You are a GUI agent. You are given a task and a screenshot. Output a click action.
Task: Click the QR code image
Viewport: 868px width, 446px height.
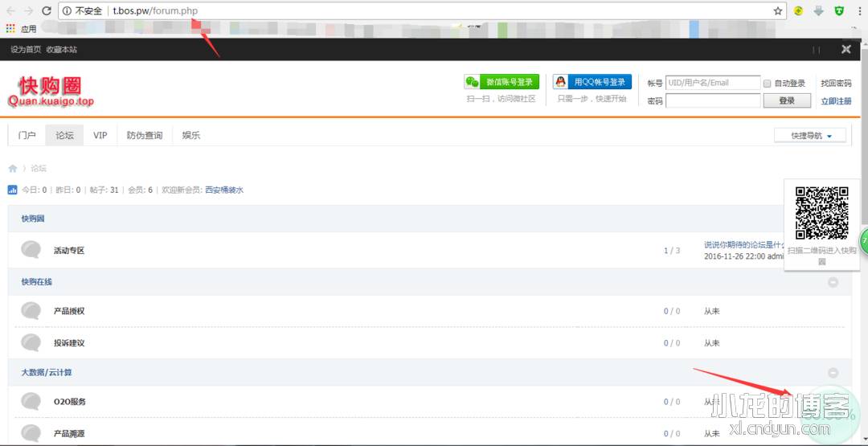point(821,213)
